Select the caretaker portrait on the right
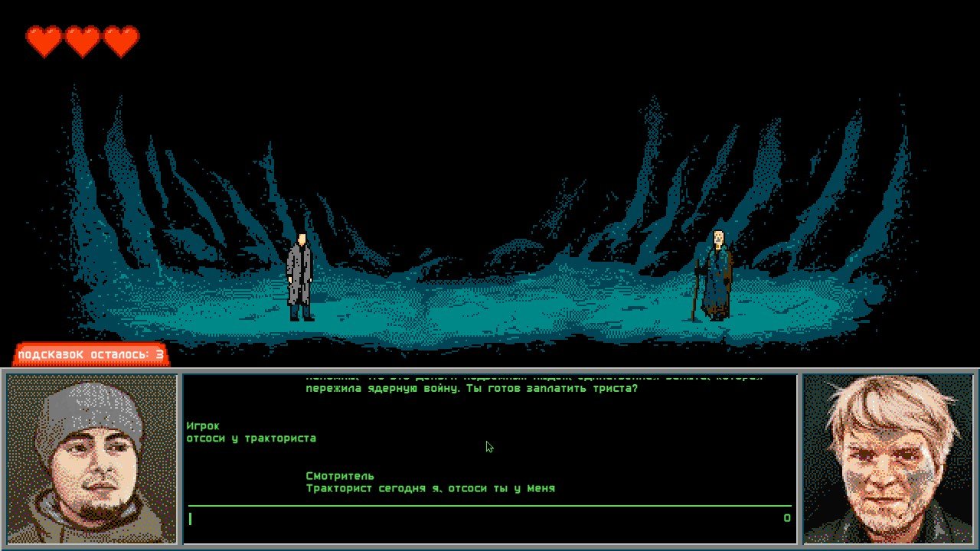Screen dimensions: 980x551 point(888,459)
